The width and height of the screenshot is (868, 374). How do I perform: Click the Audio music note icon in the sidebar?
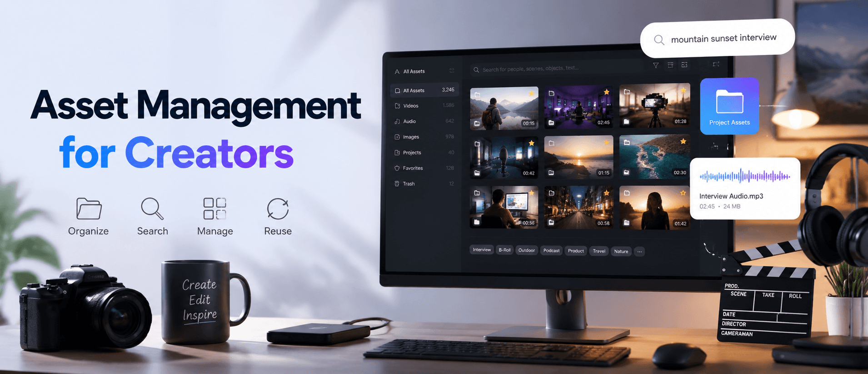click(x=397, y=121)
